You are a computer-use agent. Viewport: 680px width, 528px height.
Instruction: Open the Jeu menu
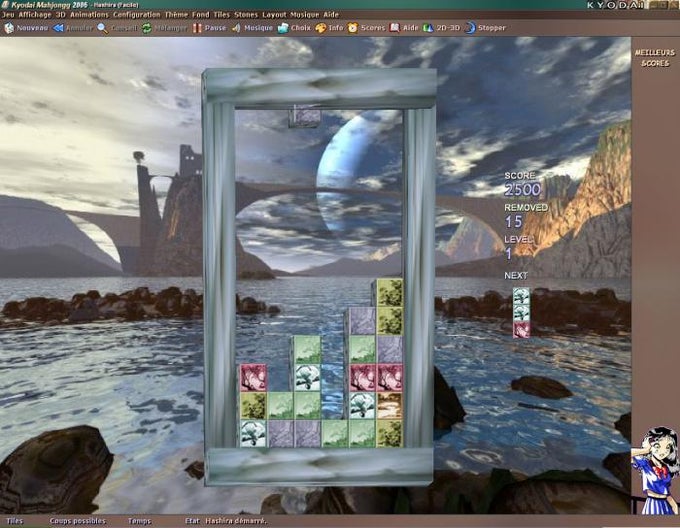(8, 14)
